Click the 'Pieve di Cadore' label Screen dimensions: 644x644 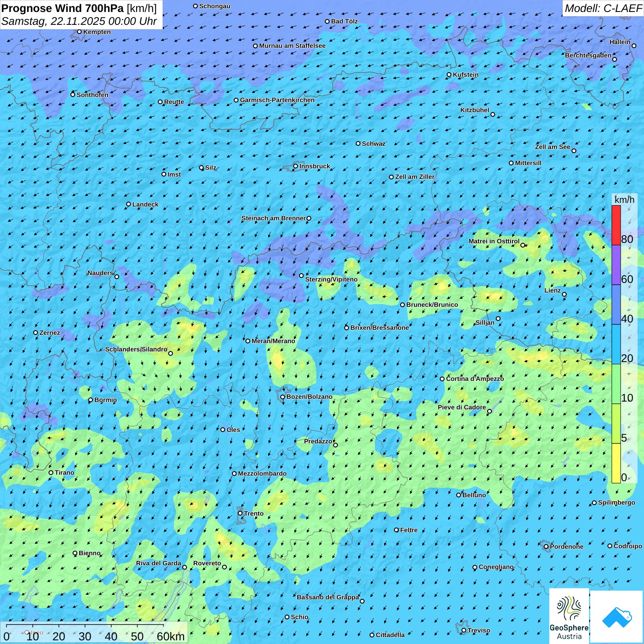pyautogui.click(x=462, y=407)
